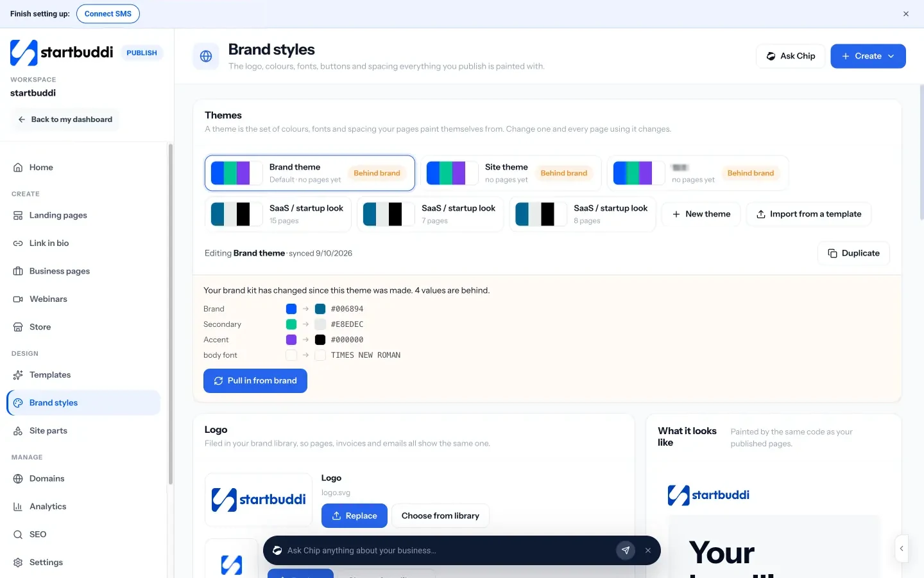Open Templates section
The image size is (924, 578).
click(83, 375)
